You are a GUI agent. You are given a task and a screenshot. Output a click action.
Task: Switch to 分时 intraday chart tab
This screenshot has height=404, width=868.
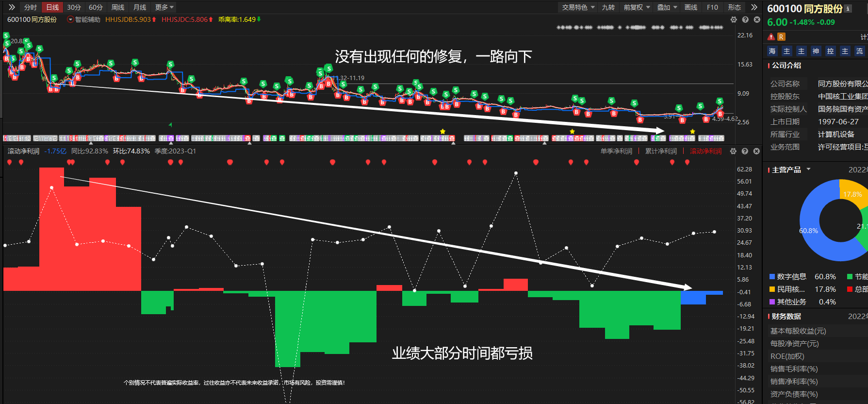pyautogui.click(x=31, y=7)
